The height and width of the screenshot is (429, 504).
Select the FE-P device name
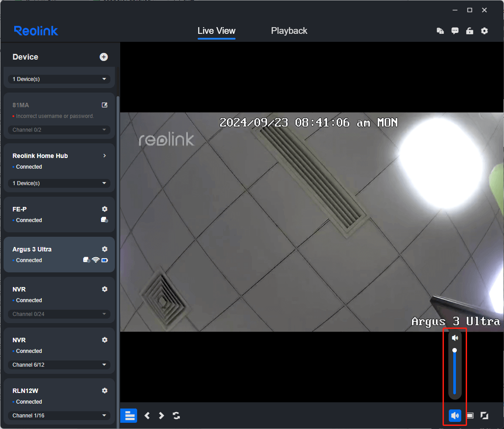pos(20,209)
